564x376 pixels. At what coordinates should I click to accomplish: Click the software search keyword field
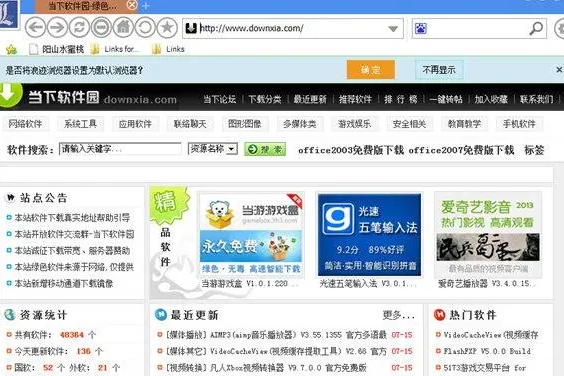pos(120,149)
